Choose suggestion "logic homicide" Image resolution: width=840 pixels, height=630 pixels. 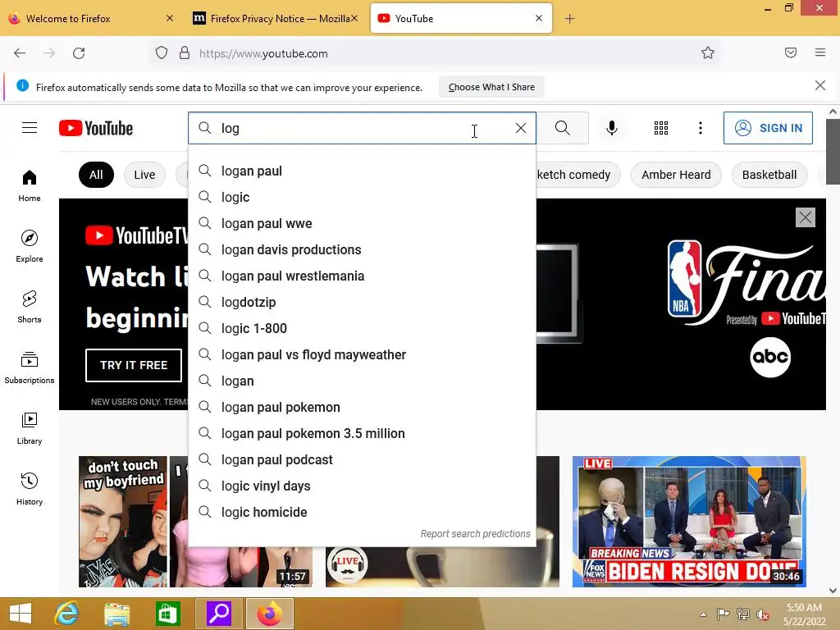[362, 512]
